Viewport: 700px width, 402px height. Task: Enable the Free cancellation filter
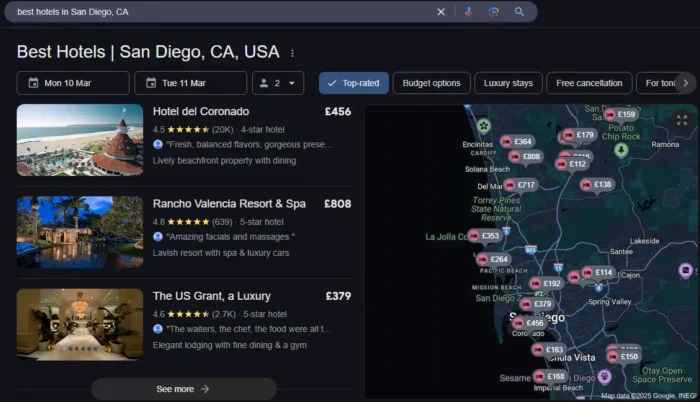pyautogui.click(x=589, y=83)
